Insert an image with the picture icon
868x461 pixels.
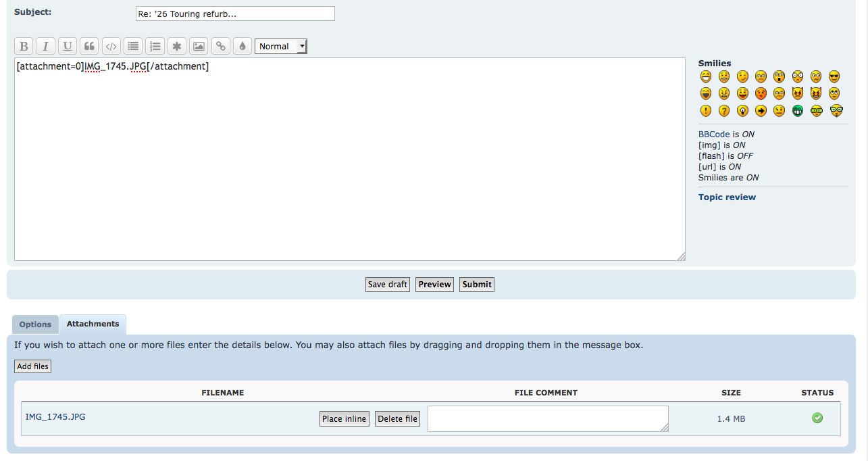click(199, 46)
